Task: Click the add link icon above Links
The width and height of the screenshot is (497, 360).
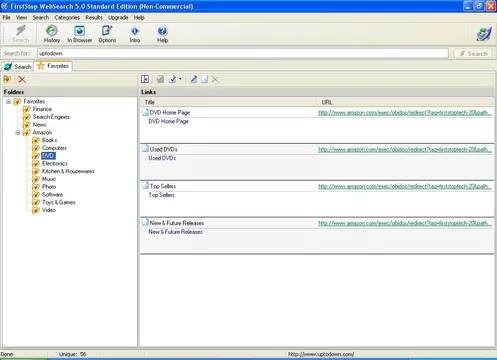Action: [145, 79]
